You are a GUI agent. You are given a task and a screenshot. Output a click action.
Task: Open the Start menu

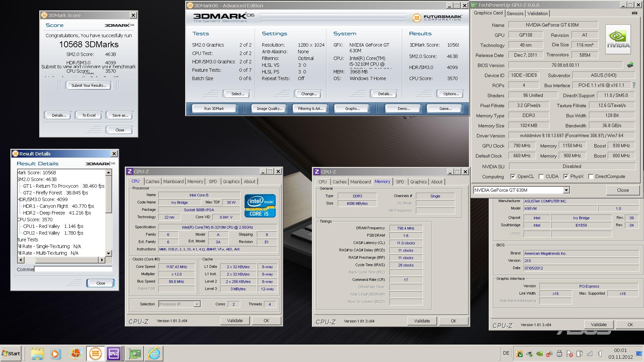coord(11,354)
